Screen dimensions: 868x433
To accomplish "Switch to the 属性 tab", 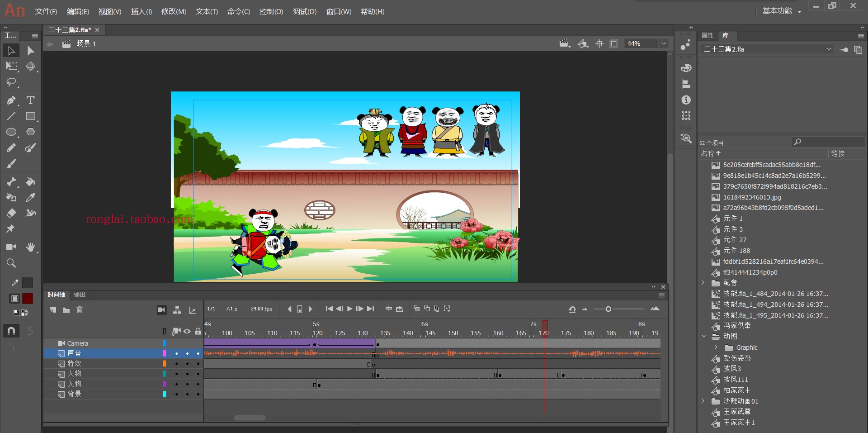I will (x=708, y=36).
